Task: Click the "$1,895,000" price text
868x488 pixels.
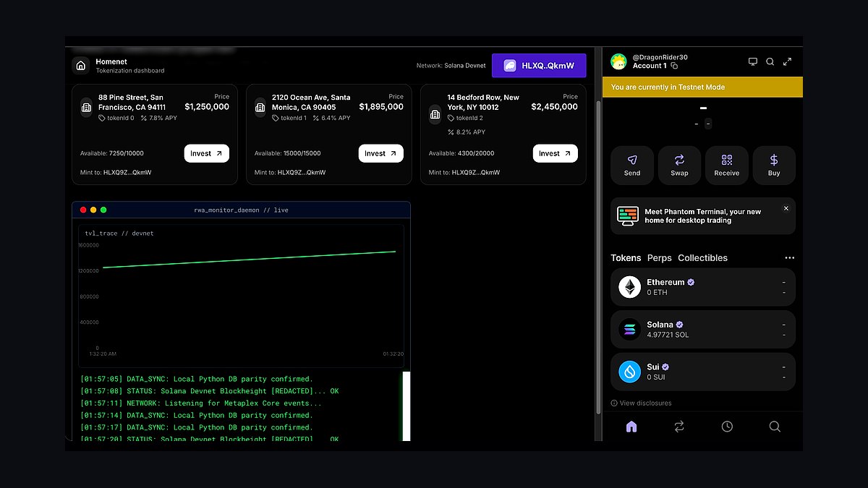Action: click(381, 107)
